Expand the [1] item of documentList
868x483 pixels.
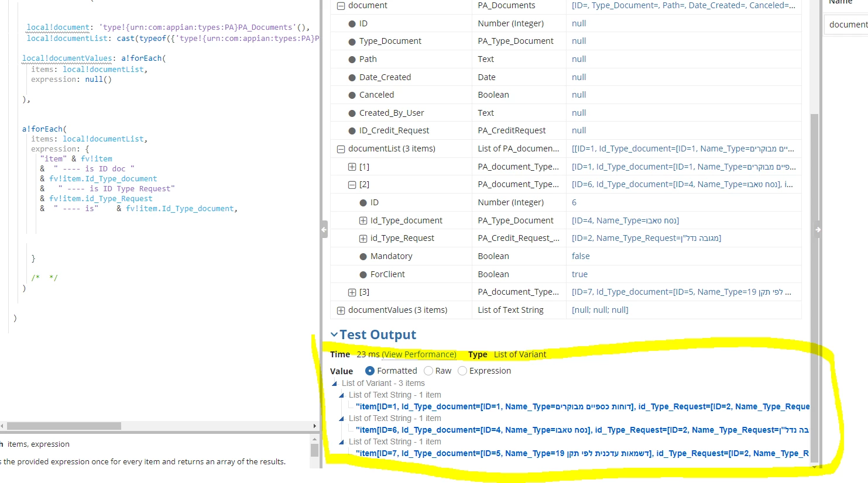click(x=352, y=167)
